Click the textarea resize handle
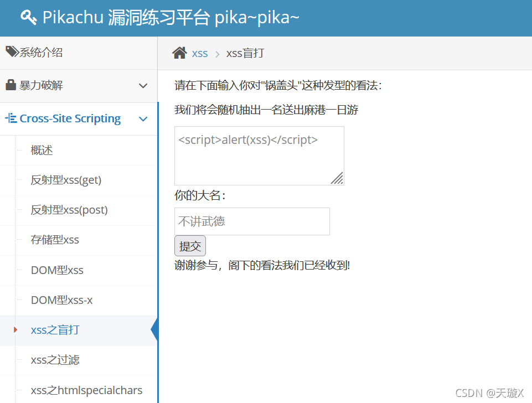This screenshot has width=532, height=403. click(337, 178)
